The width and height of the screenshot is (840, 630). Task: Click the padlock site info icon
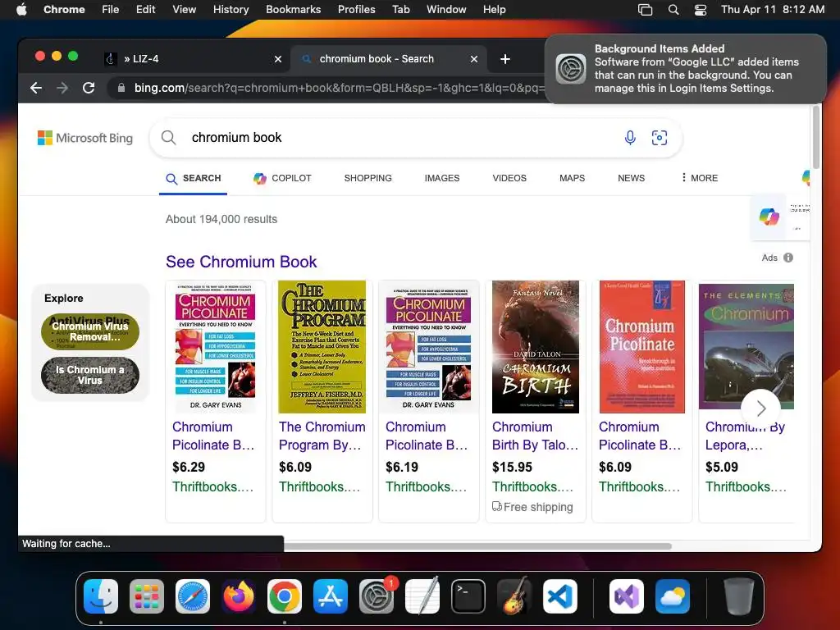[x=121, y=88]
